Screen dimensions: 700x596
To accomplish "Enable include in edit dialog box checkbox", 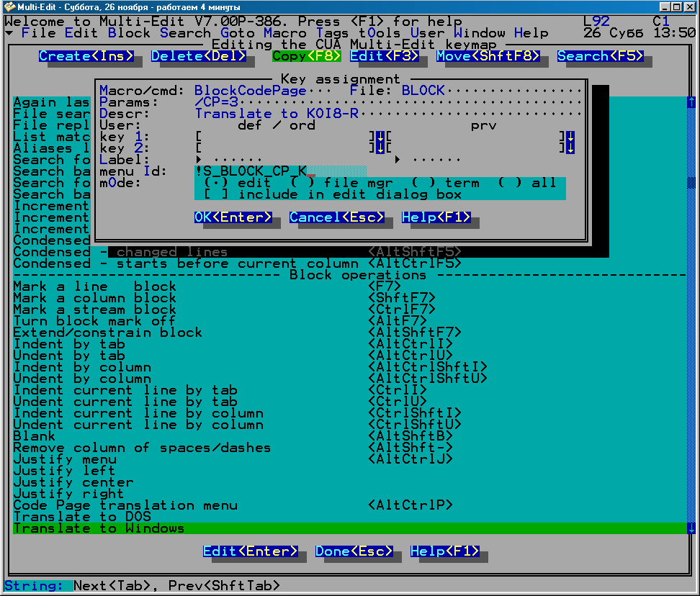I will (212, 194).
